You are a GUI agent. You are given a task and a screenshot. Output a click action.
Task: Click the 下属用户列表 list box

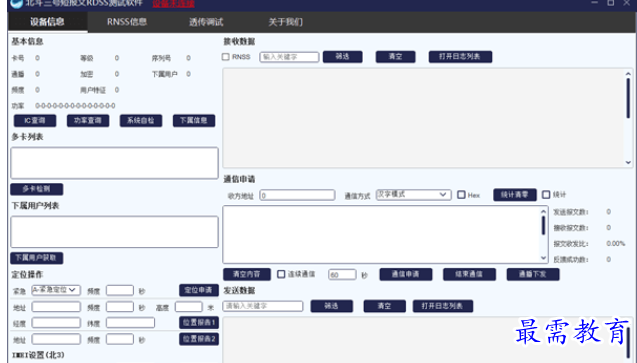(115, 232)
